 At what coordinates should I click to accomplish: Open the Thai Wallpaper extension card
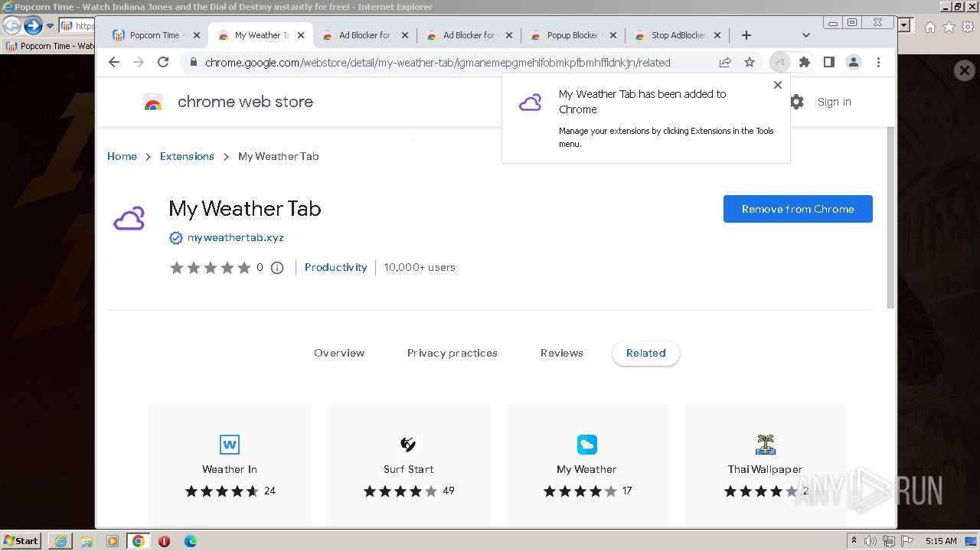coord(765,465)
